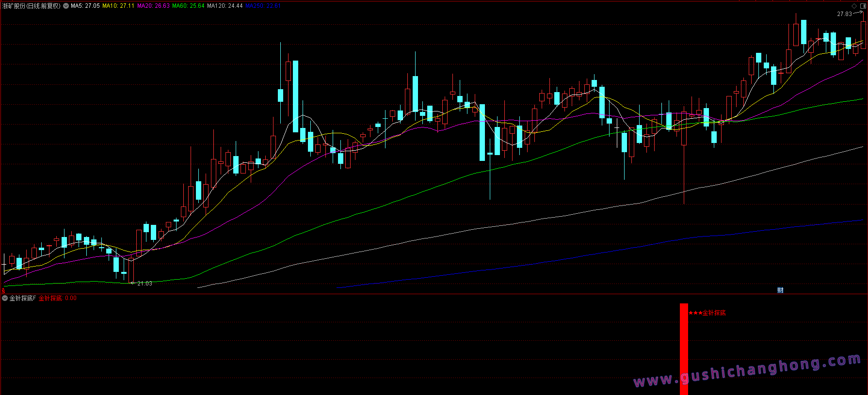This screenshot has width=868, height=395.
Task: Click the ★★★金针探底 signal label
Action: 707,313
